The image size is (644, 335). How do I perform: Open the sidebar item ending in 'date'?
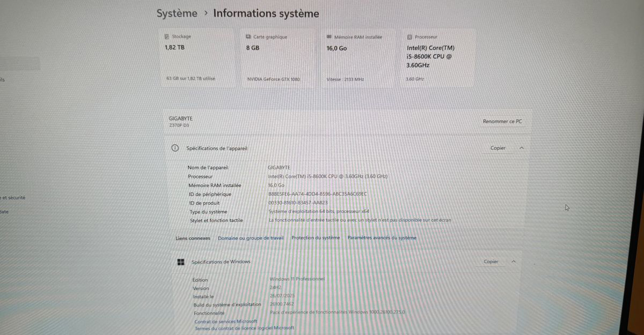4,212
